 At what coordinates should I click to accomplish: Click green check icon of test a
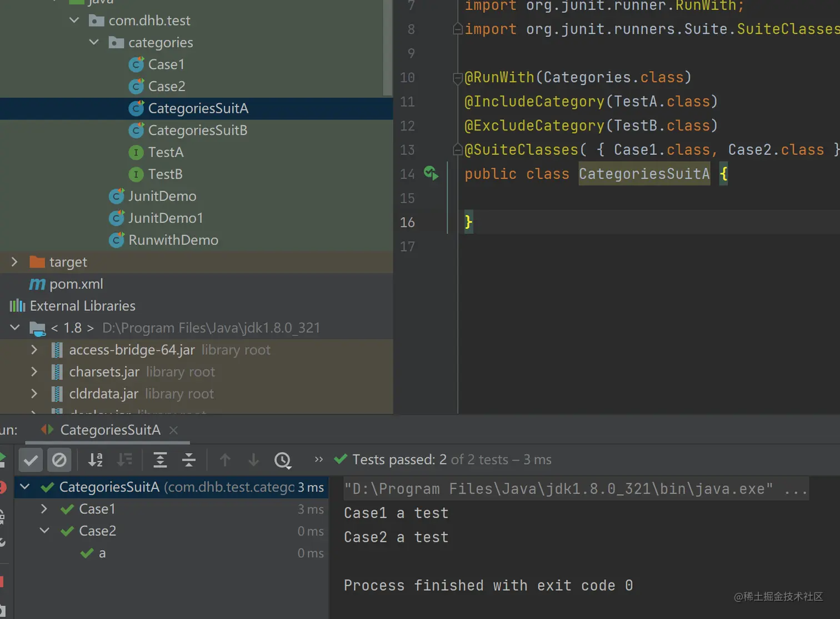tap(87, 553)
